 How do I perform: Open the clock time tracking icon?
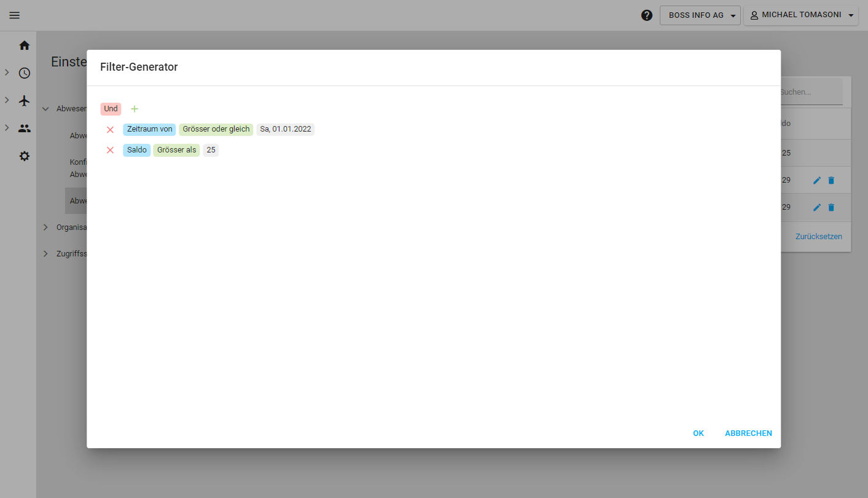pos(25,73)
